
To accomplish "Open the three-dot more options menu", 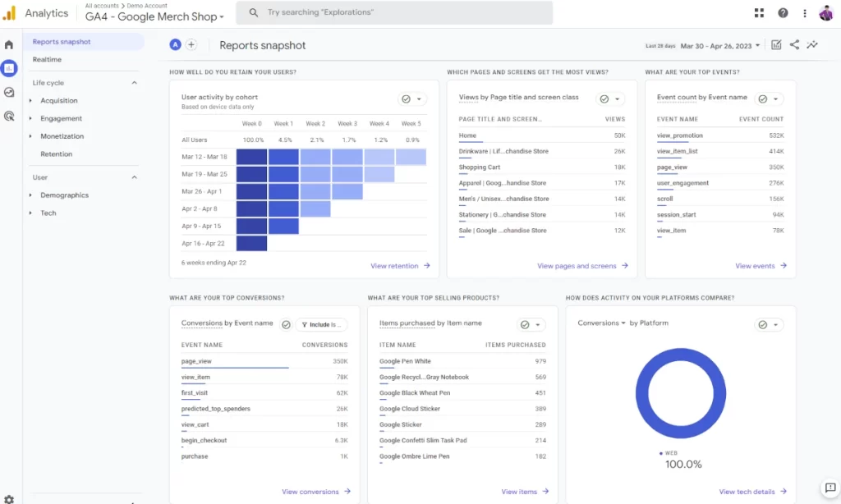I will pos(805,13).
